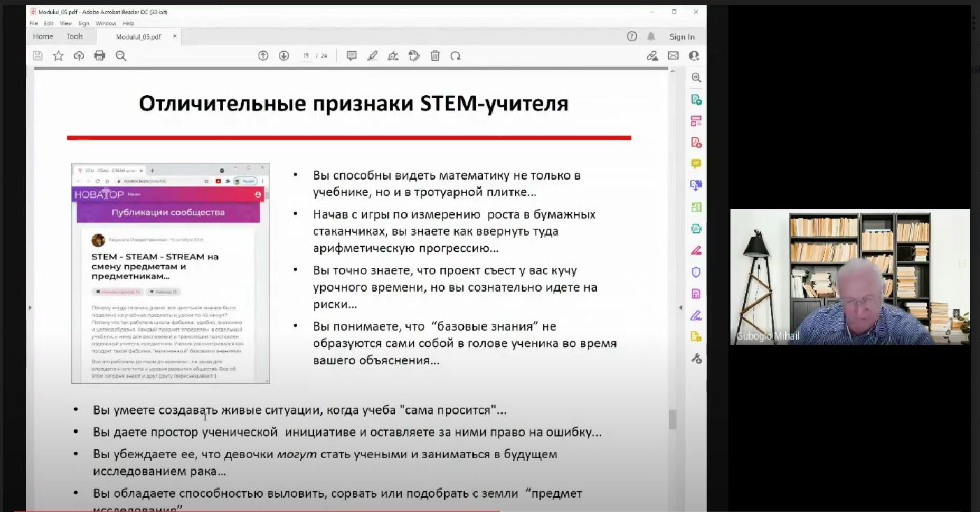This screenshot has height=512, width=980.
Task: Open the More Tools wrench icon
Action: 696,358
